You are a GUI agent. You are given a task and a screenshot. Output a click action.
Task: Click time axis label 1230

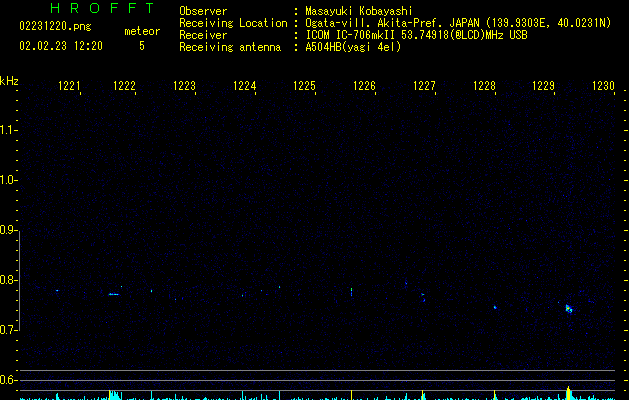[603, 85]
